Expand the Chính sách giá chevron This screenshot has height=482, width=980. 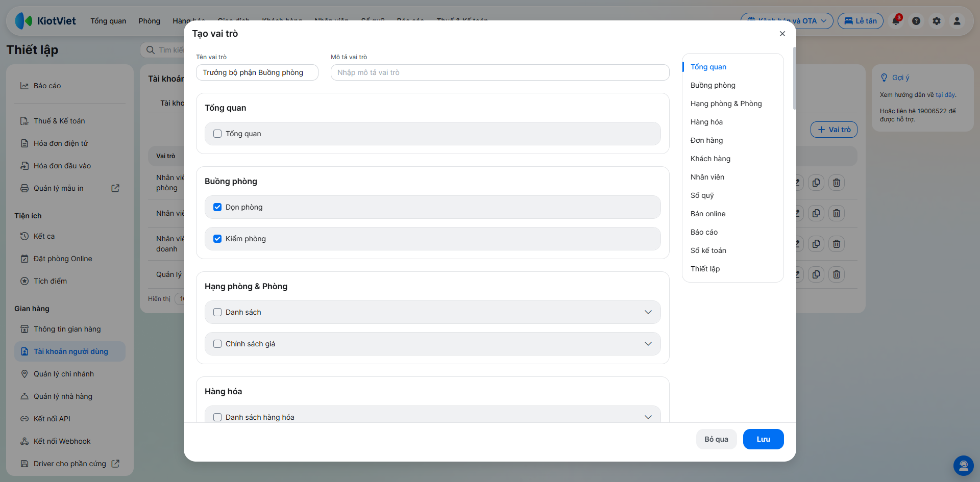pyautogui.click(x=648, y=344)
